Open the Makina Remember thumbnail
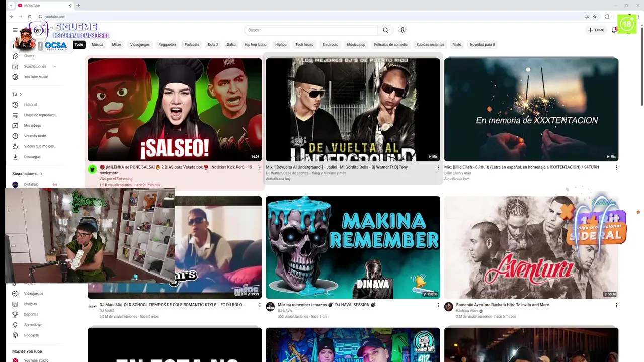 (x=353, y=247)
